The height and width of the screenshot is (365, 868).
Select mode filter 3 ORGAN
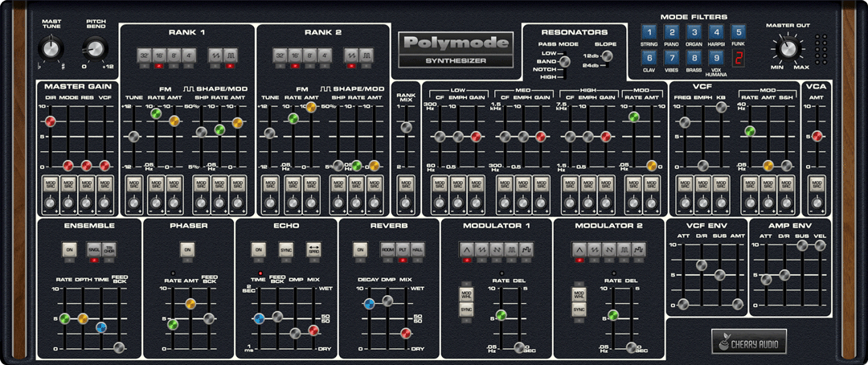point(693,31)
